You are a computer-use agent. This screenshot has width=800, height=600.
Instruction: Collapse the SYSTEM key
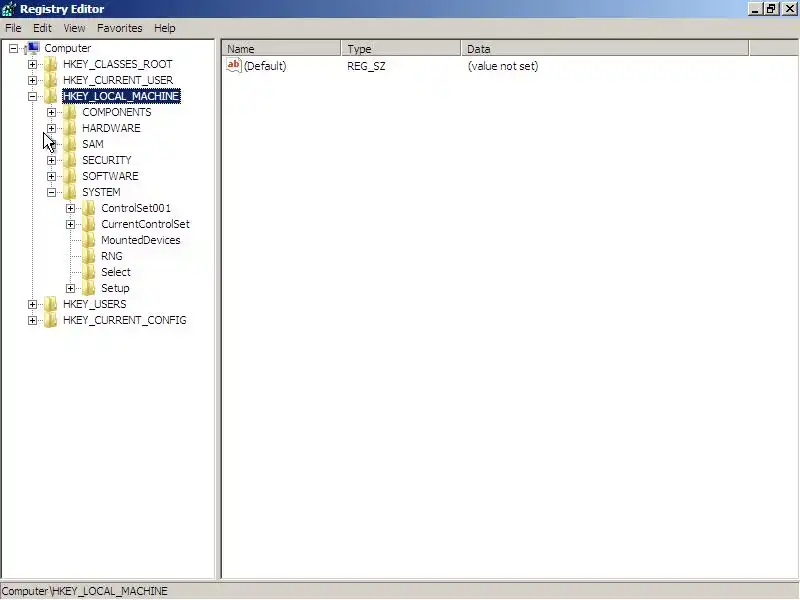point(51,192)
